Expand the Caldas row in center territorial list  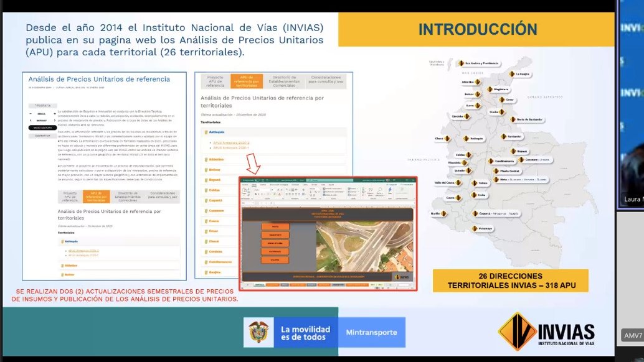tap(220, 190)
